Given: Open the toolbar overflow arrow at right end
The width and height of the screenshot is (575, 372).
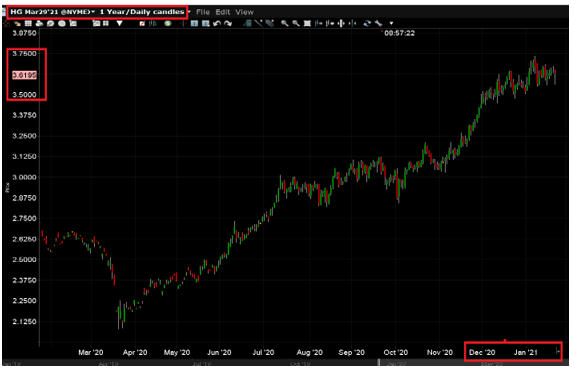Looking at the screenshot, I should (x=391, y=23).
